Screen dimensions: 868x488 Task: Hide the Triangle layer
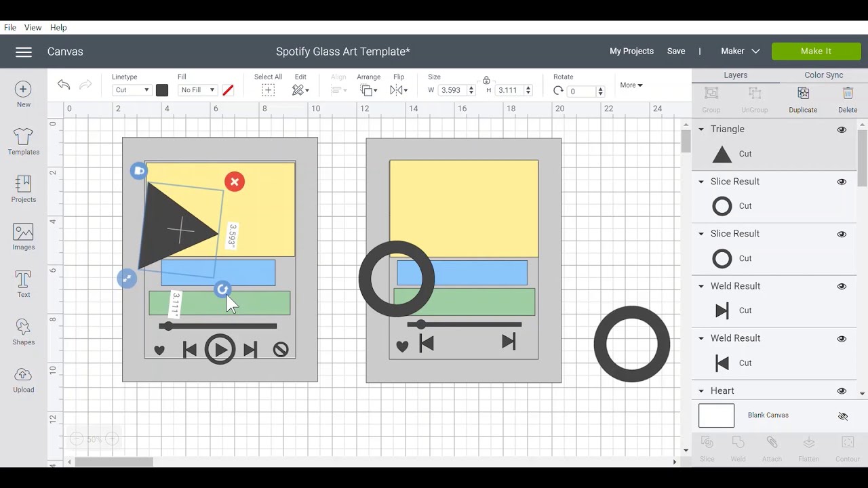click(842, 129)
